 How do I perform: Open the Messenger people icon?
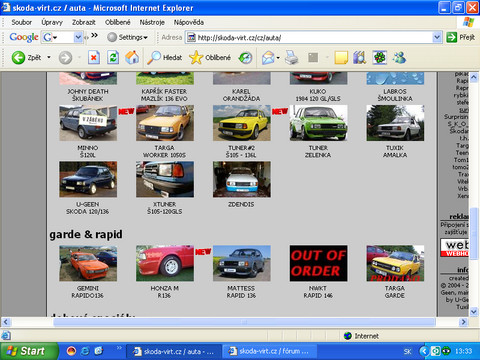tap(399, 58)
